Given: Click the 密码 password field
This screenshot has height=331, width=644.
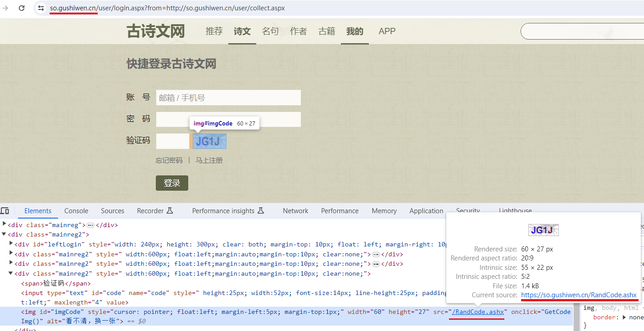Looking at the screenshot, I should (x=228, y=119).
